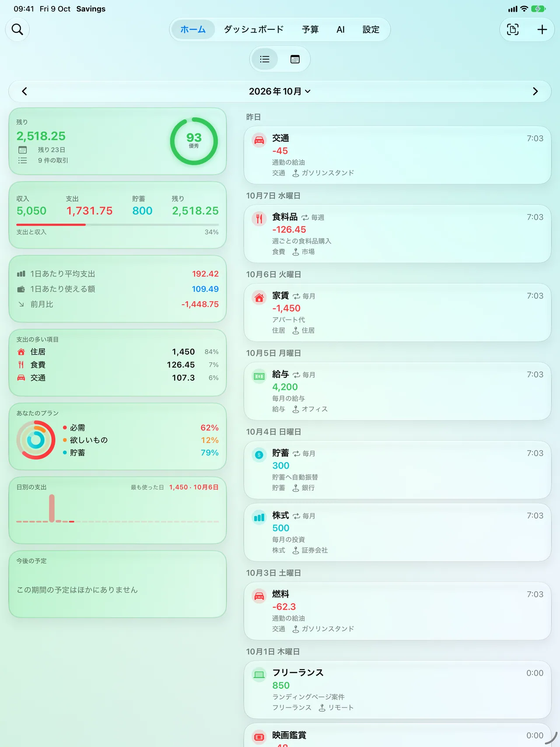Open the 食費 top spending row

[x=117, y=365]
